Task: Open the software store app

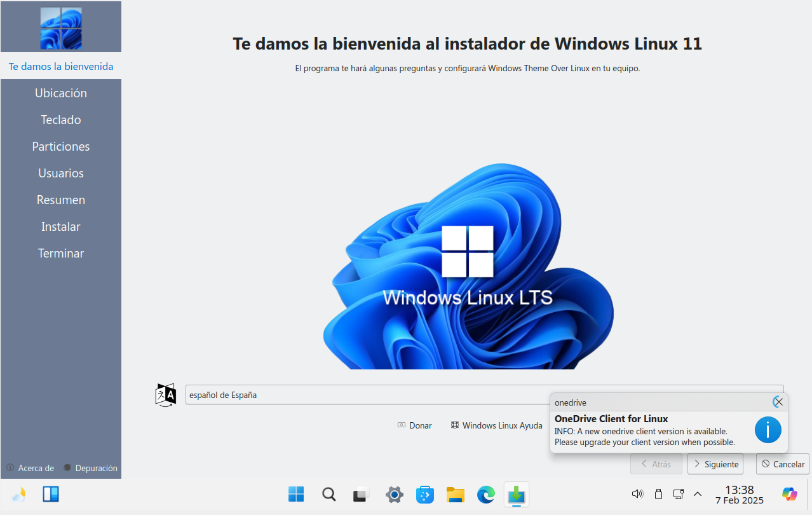Action: click(x=424, y=494)
